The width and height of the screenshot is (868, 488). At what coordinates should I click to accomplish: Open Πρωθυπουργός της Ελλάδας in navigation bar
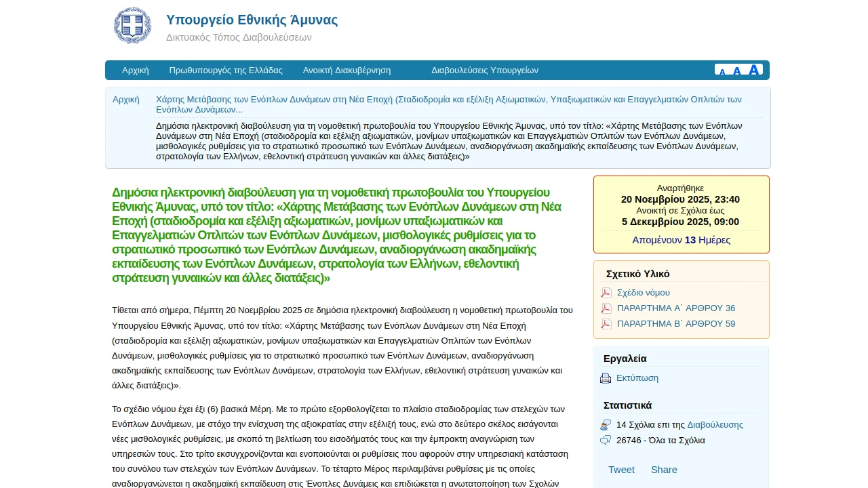(226, 70)
